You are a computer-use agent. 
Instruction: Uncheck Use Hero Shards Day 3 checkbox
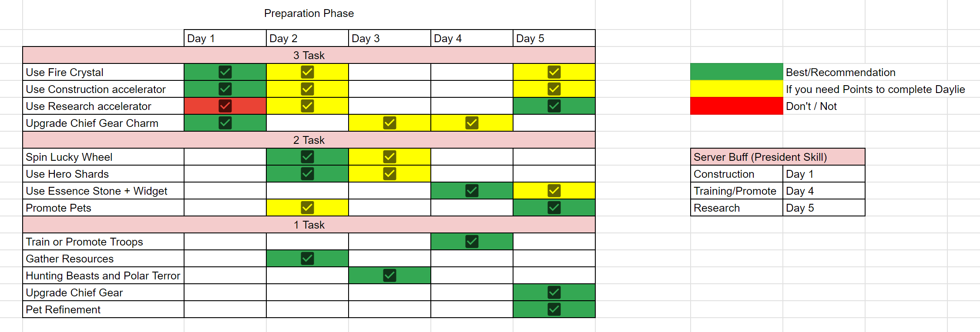coord(389,173)
